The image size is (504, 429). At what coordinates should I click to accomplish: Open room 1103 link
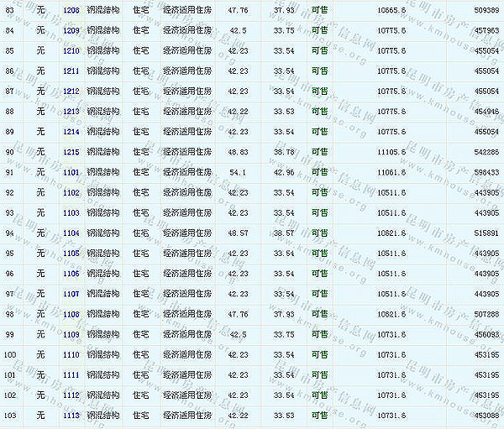[x=71, y=212]
